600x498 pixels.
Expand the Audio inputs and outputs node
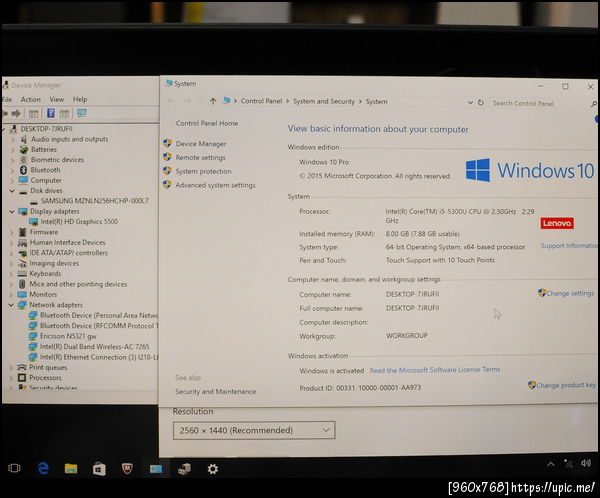point(12,139)
